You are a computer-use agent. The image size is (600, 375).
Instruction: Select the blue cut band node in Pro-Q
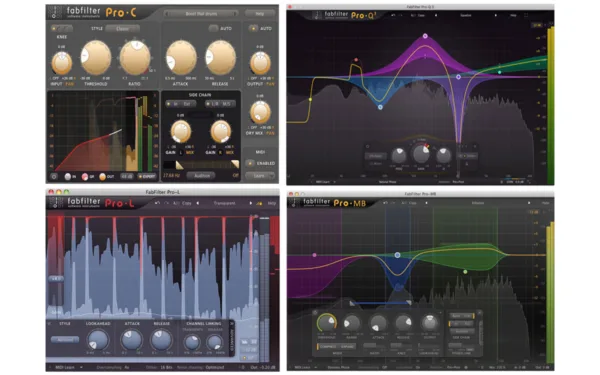[380, 108]
